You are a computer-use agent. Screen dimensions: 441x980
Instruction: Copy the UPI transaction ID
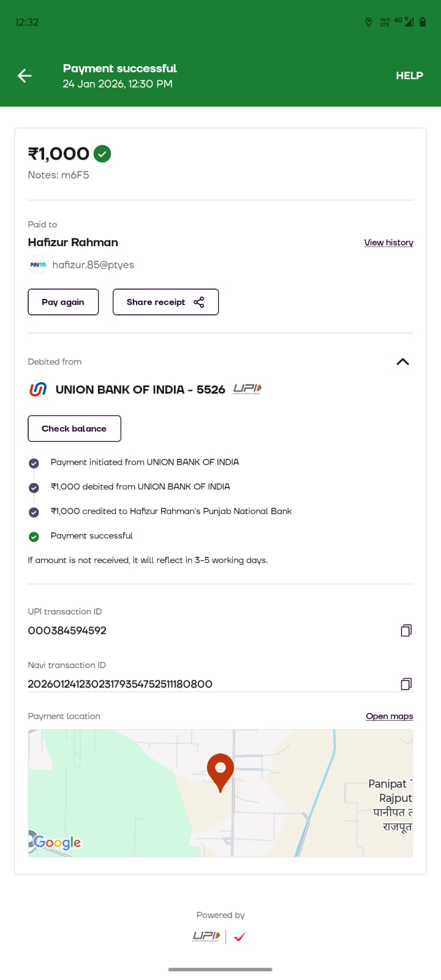click(x=405, y=630)
